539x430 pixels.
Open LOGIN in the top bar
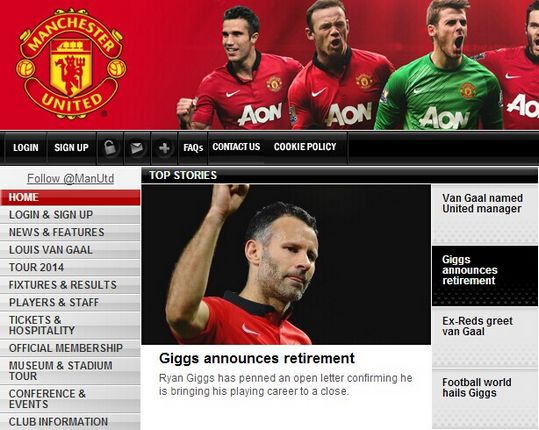(x=26, y=148)
